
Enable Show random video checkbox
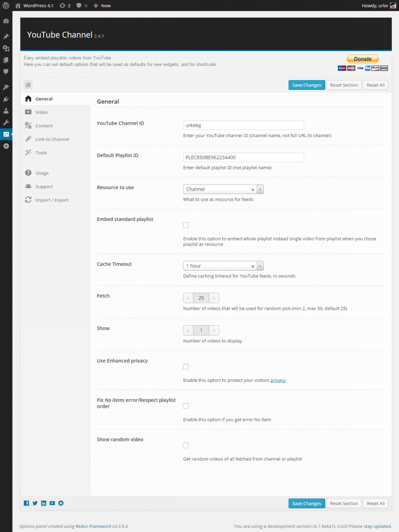tap(186, 445)
